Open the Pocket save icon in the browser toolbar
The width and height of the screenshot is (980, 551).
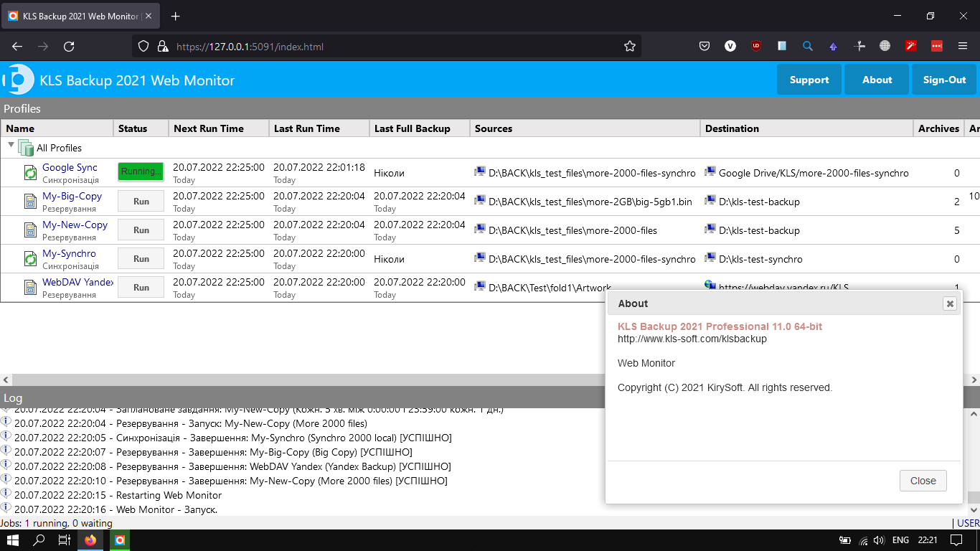705,46
